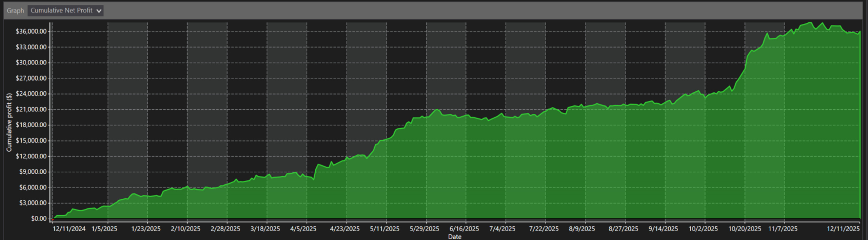Screen dimensions: 868x240
Task: Click the 12/11/2024 date label
Action: click(69, 229)
